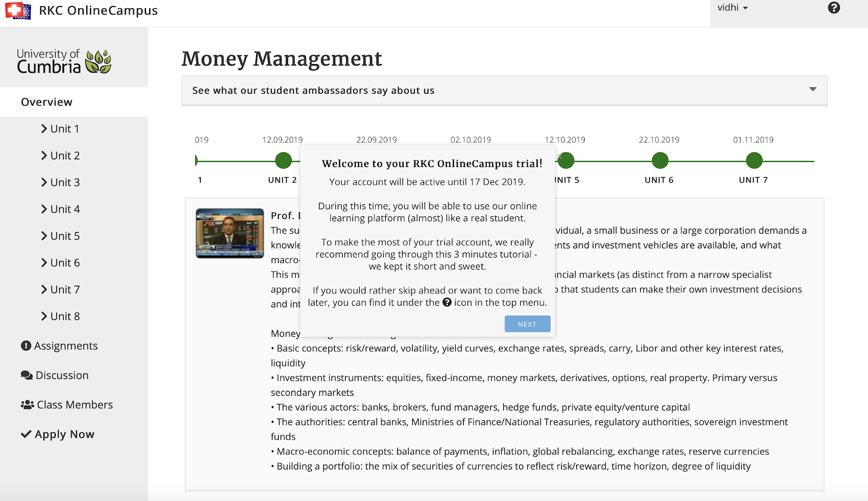Click the popup title 'Welcome to your RKC OnlineCampus trial!'
The width and height of the screenshot is (868, 501).
[x=432, y=164]
